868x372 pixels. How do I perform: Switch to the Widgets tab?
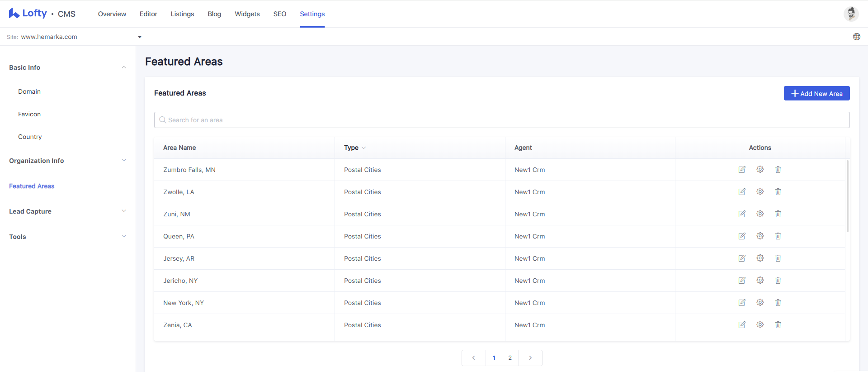pyautogui.click(x=247, y=14)
